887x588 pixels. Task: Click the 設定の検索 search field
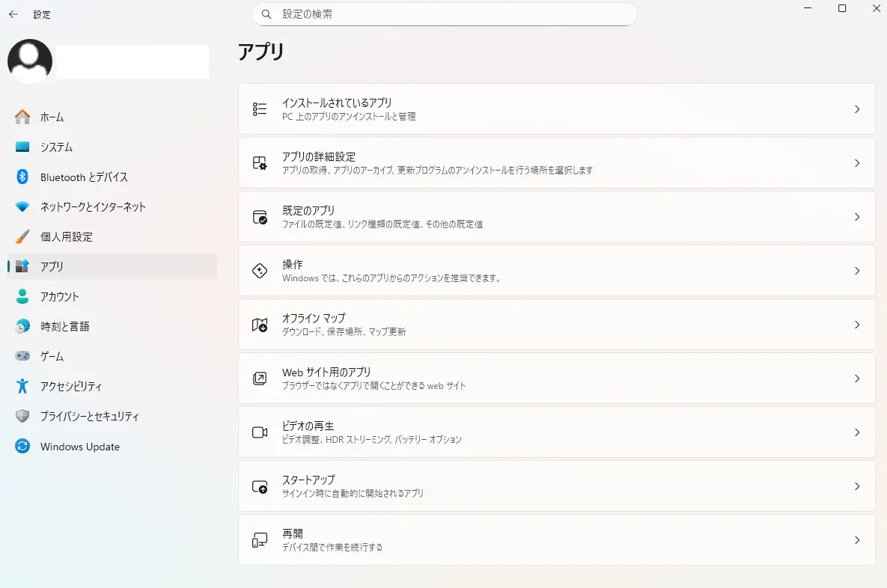444,14
